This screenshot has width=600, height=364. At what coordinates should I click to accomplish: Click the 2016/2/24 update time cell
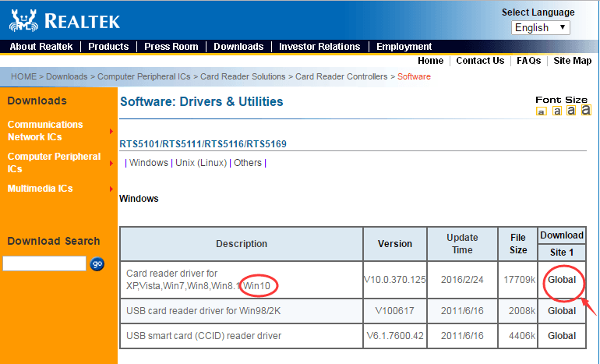pos(462,280)
